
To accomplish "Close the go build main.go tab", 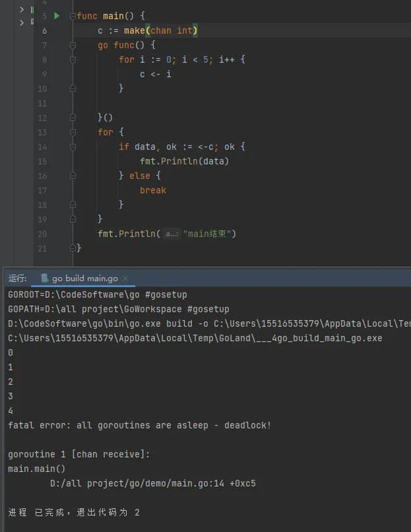I will point(125,279).
